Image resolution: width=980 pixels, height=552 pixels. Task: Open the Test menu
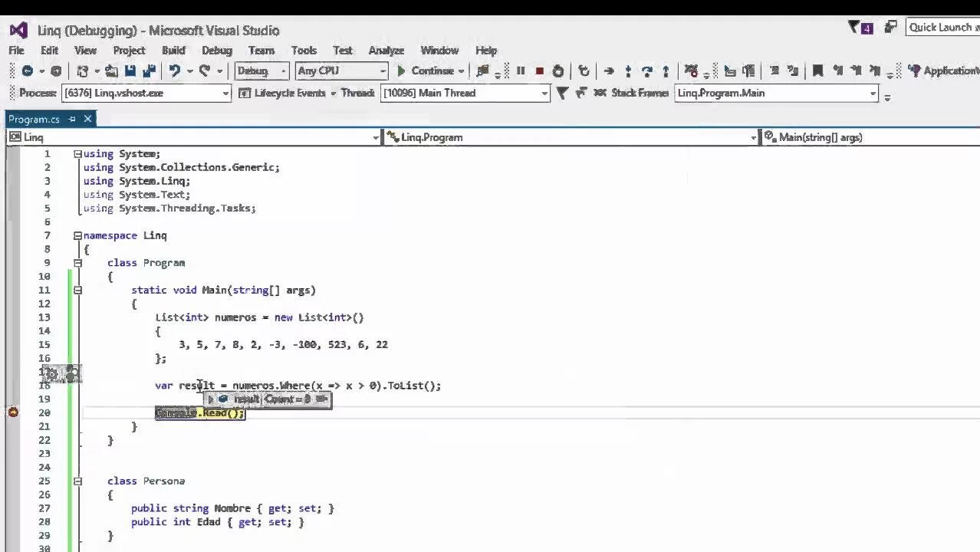click(x=343, y=51)
